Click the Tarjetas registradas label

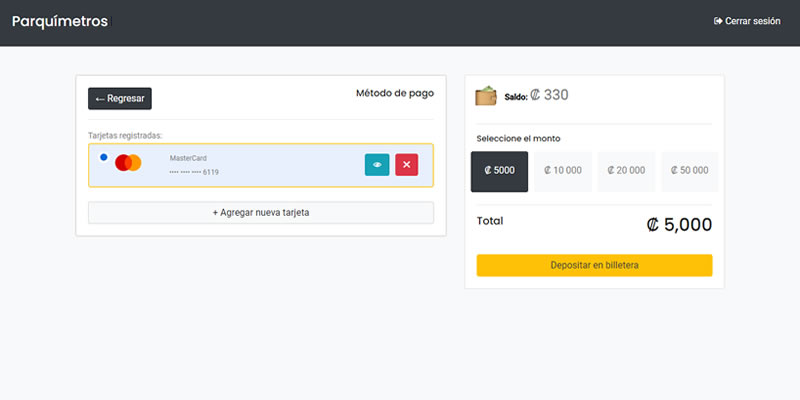[125, 135]
